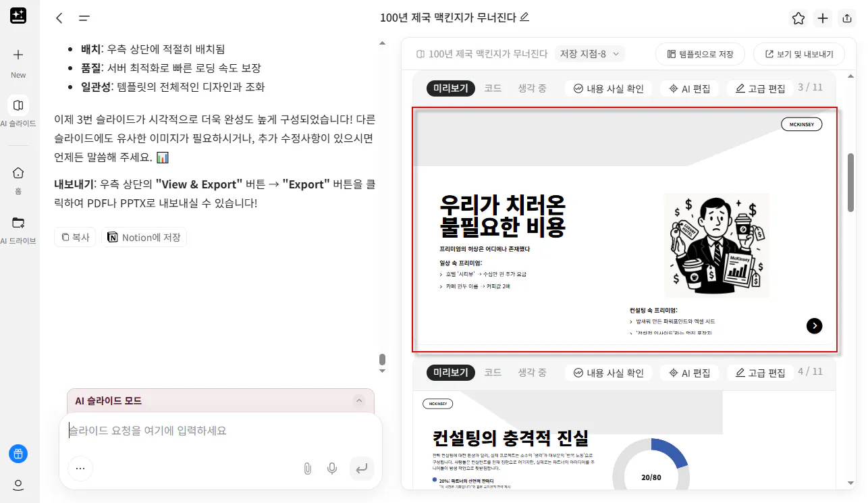Save the message with Notion에 저장

click(144, 237)
